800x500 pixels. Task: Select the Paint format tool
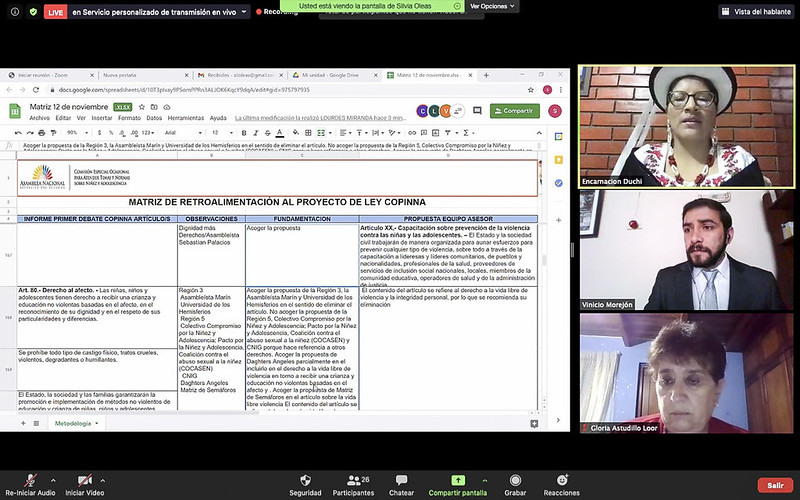pos(53,133)
